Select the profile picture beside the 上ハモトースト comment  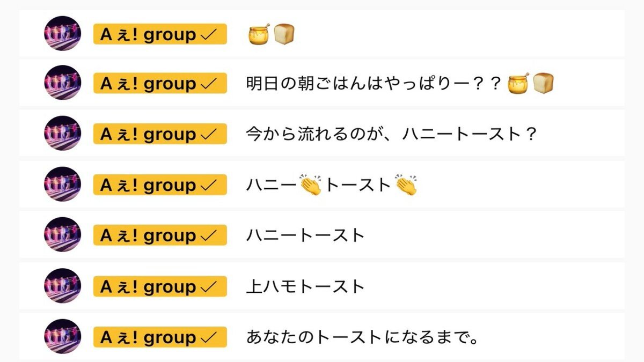(62, 286)
